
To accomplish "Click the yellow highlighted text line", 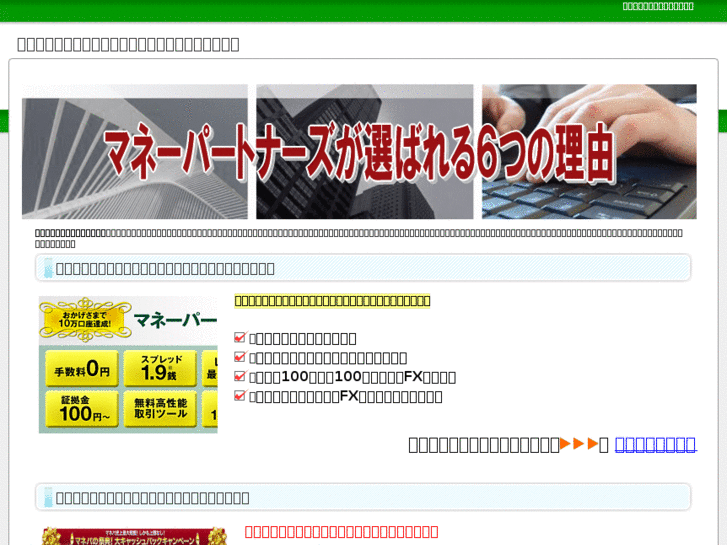I will click(332, 301).
